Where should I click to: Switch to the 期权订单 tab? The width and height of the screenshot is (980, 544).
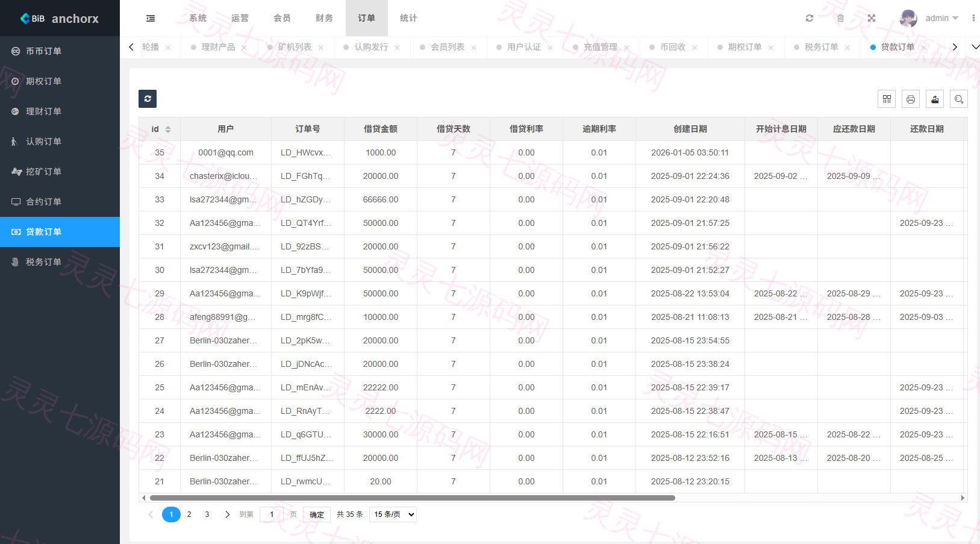[744, 47]
